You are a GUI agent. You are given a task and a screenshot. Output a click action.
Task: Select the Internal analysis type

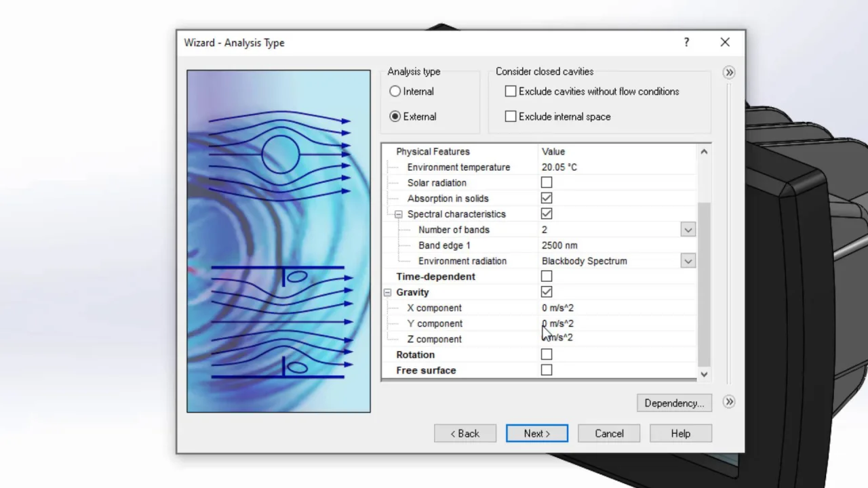(x=395, y=91)
